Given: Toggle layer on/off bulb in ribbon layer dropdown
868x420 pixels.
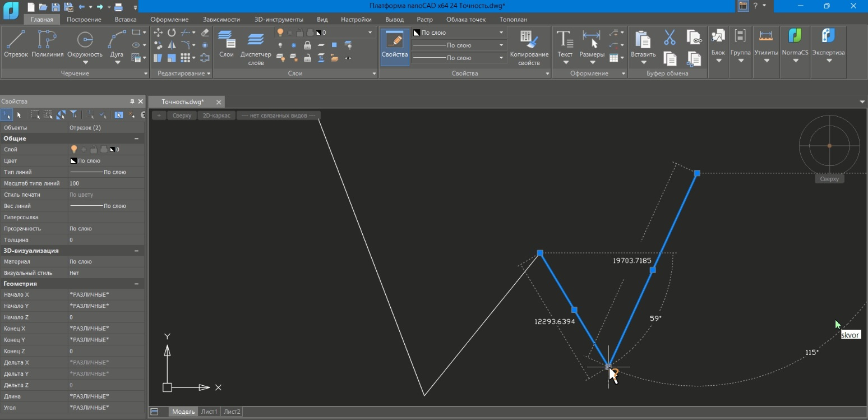Looking at the screenshot, I should 280,33.
